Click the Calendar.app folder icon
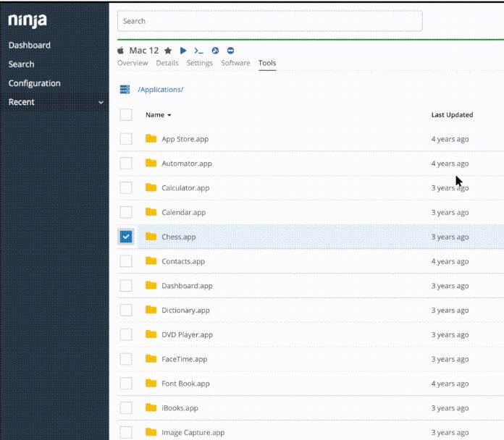This screenshot has height=440, width=504. tap(151, 211)
